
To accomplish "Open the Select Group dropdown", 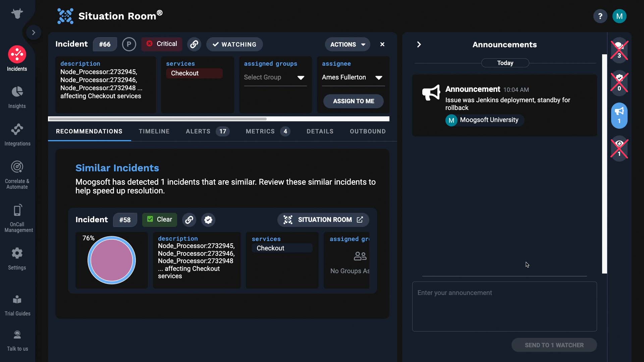I will pos(275,78).
